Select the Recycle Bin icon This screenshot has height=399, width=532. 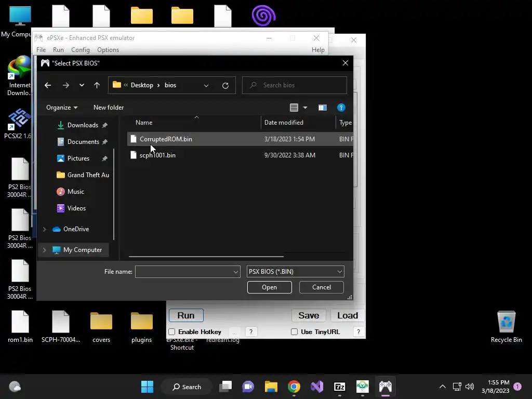pyautogui.click(x=506, y=326)
